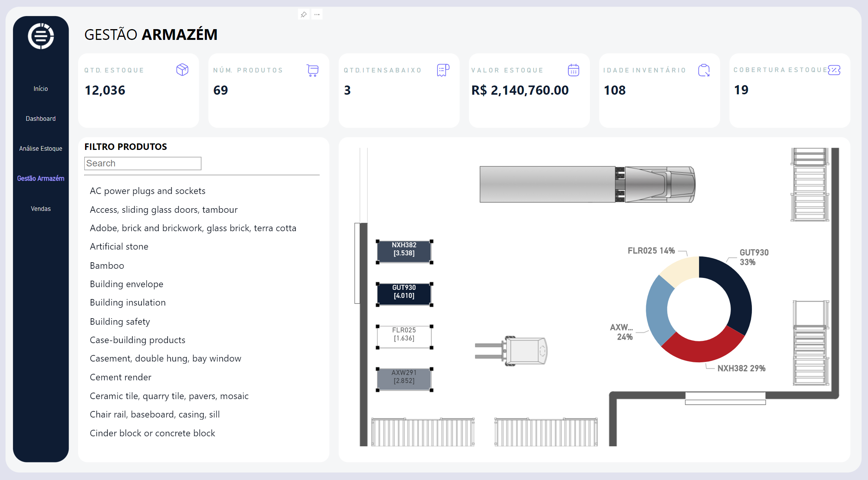This screenshot has height=480, width=868.
Task: Click the truck image in warehouse map
Action: tap(587, 184)
